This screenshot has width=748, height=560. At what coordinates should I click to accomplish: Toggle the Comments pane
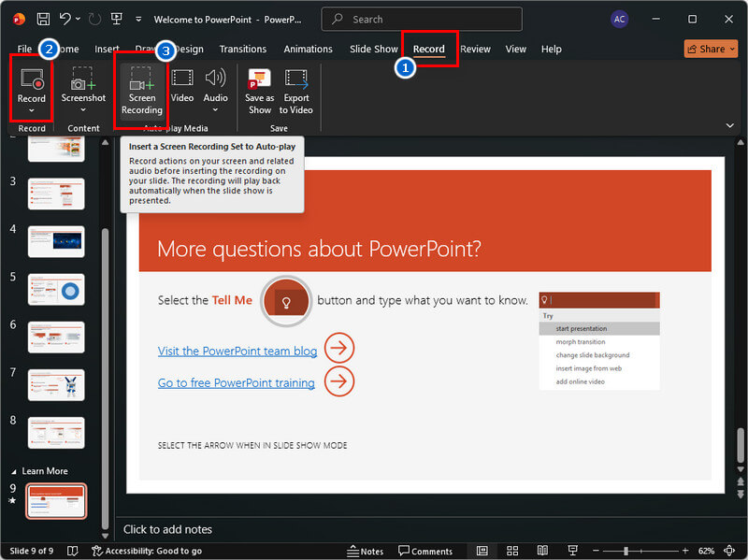[x=425, y=551]
